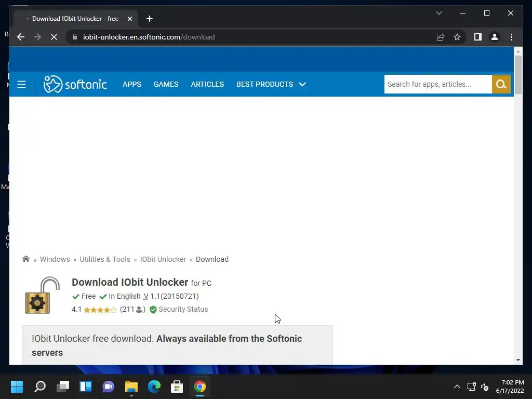
Task: Bookmark this page with the star icon
Action: pyautogui.click(x=457, y=37)
